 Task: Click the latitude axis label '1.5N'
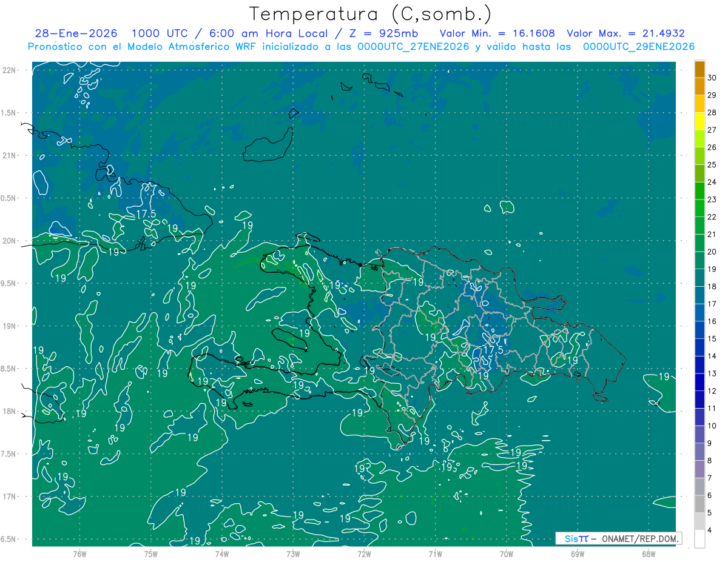click(10, 113)
